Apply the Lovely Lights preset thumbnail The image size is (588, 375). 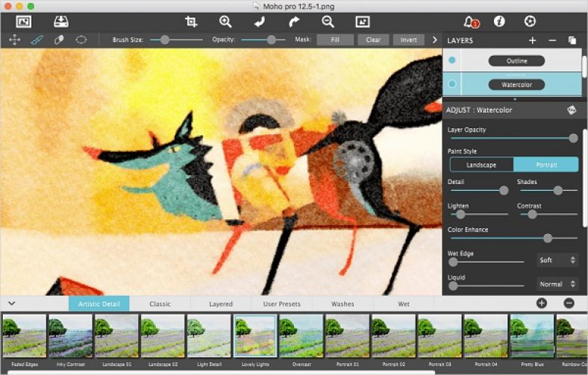click(x=255, y=335)
